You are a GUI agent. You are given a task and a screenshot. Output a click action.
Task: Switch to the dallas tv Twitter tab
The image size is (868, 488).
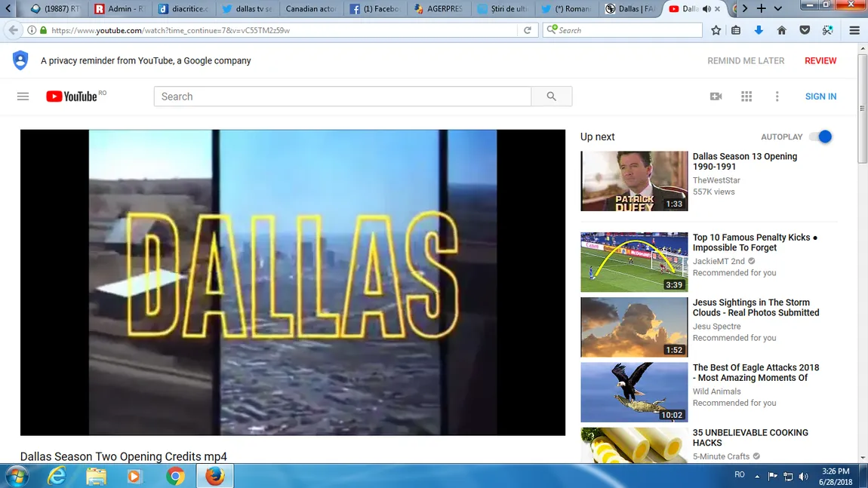point(248,9)
